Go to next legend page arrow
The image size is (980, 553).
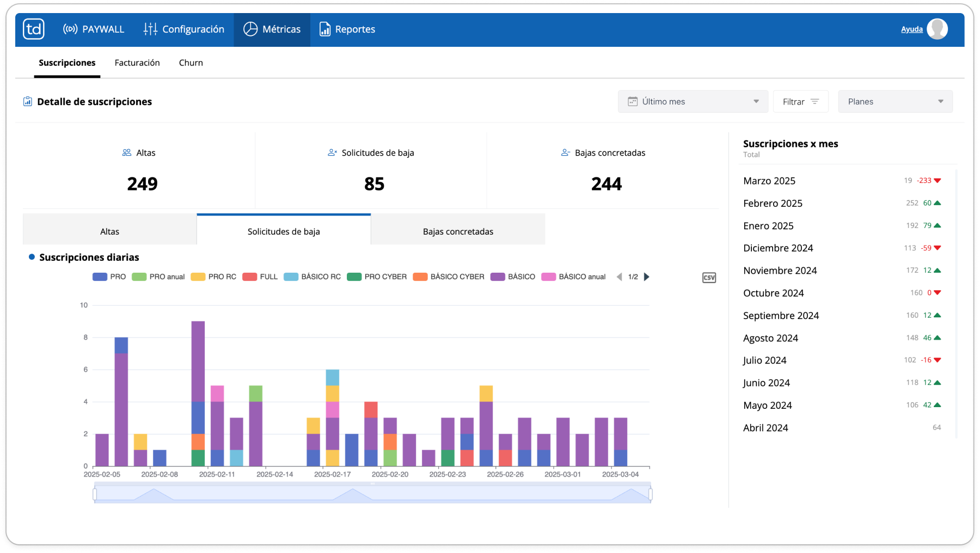pyautogui.click(x=647, y=277)
